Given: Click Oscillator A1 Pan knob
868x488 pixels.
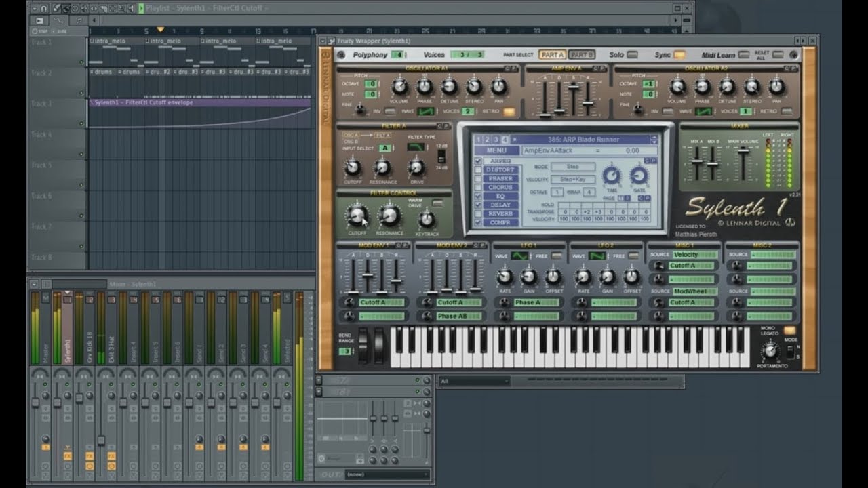Looking at the screenshot, I should [x=499, y=87].
